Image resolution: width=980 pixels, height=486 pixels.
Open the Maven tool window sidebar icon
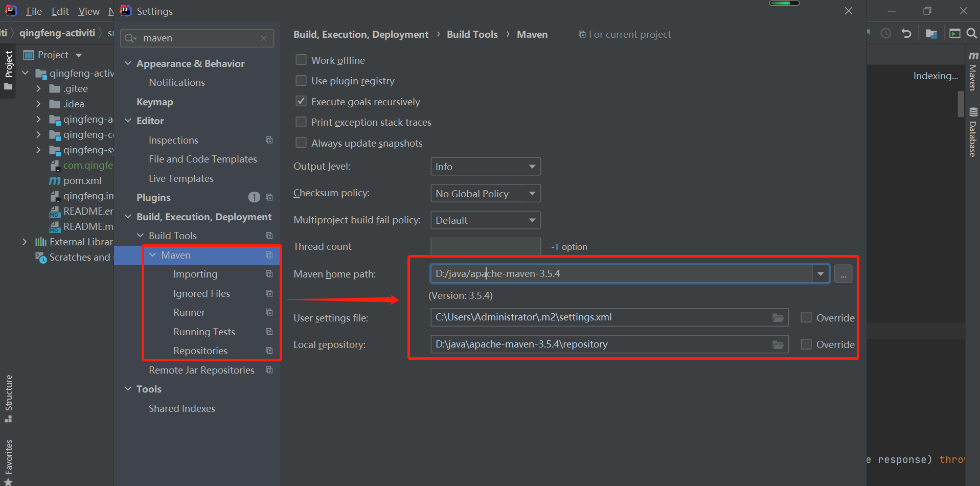point(973,71)
